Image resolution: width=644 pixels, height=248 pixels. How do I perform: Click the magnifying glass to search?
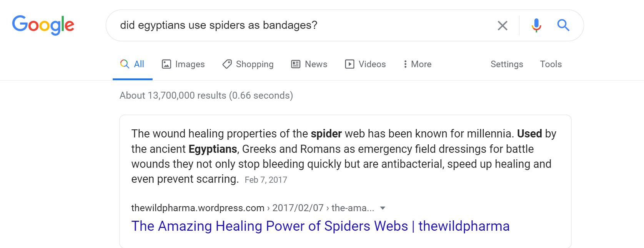(563, 25)
